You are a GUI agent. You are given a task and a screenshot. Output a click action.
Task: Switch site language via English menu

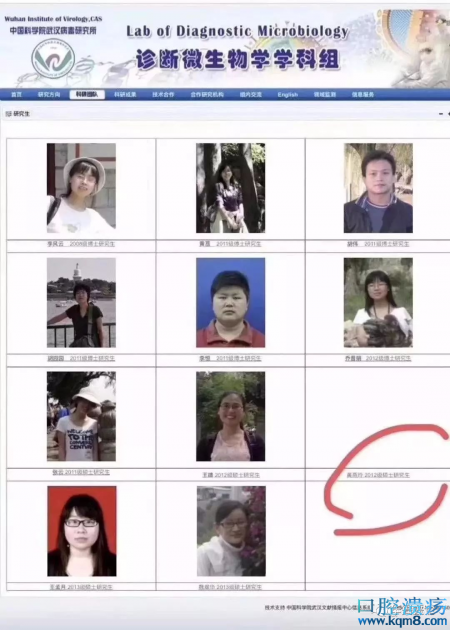(288, 94)
